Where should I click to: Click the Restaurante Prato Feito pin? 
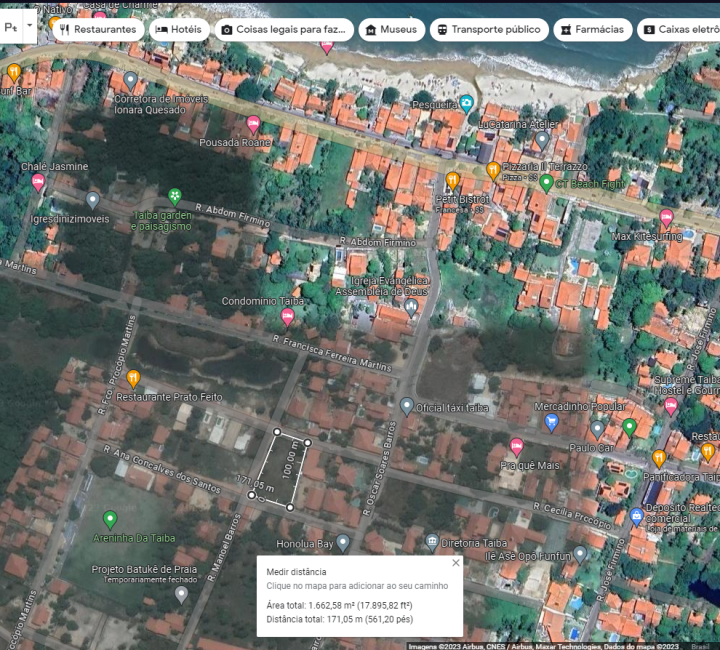(x=133, y=379)
